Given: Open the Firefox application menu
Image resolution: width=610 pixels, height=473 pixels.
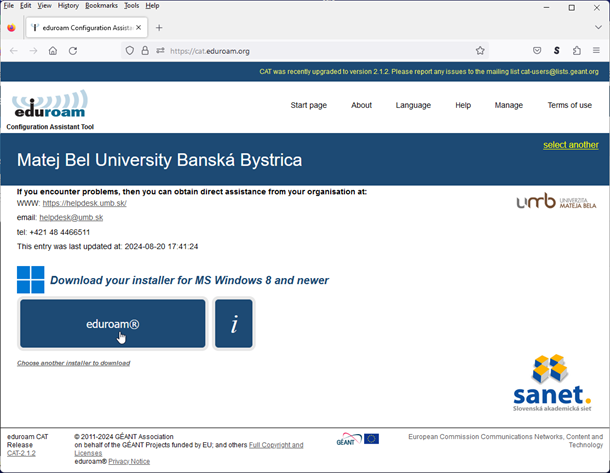Looking at the screenshot, I should [x=596, y=51].
